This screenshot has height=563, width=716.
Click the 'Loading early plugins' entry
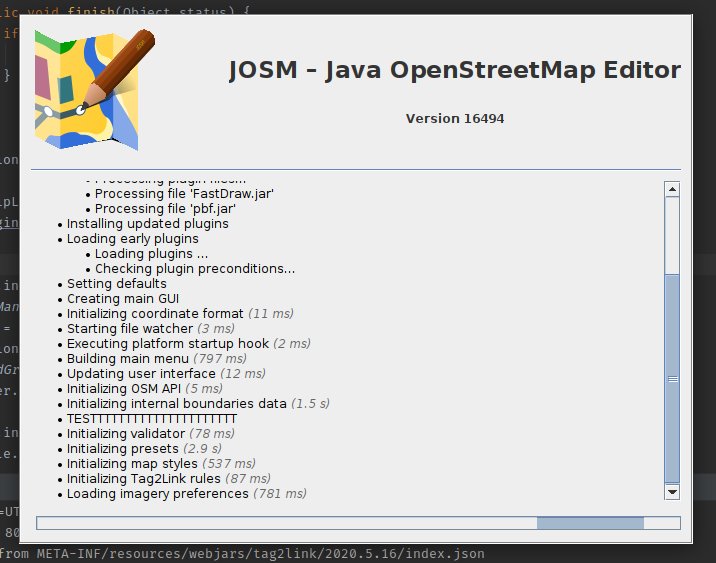click(x=132, y=239)
